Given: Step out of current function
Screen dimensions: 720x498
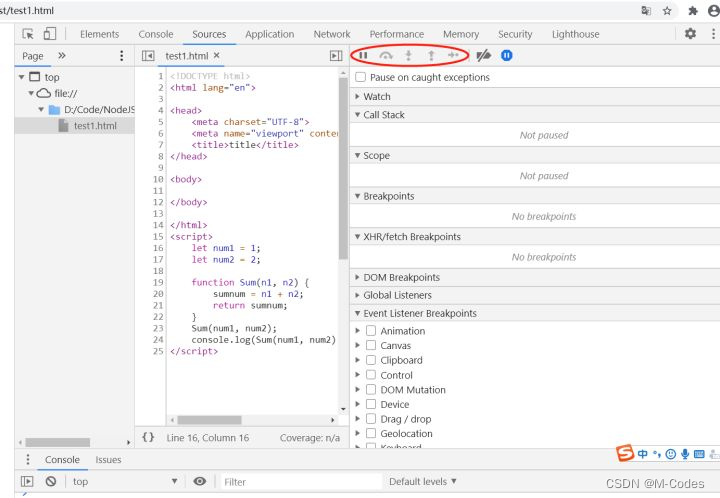Looking at the screenshot, I should (431, 56).
